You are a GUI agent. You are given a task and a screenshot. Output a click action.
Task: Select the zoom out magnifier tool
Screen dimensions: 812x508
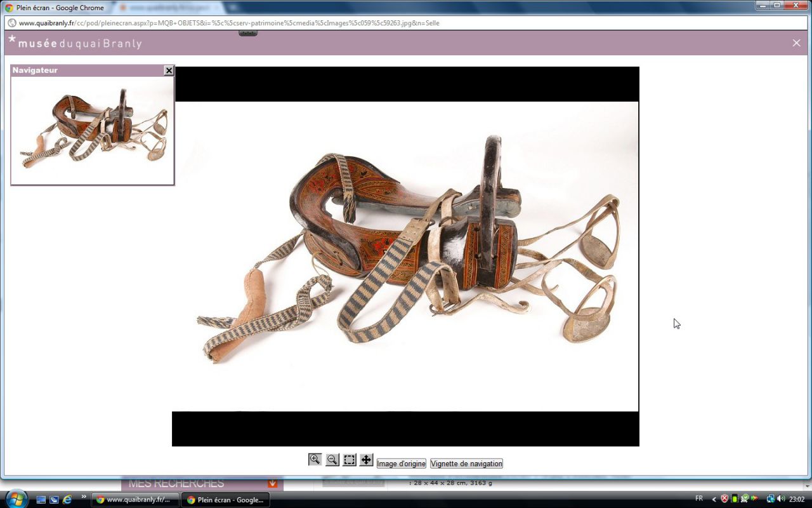[x=332, y=460]
